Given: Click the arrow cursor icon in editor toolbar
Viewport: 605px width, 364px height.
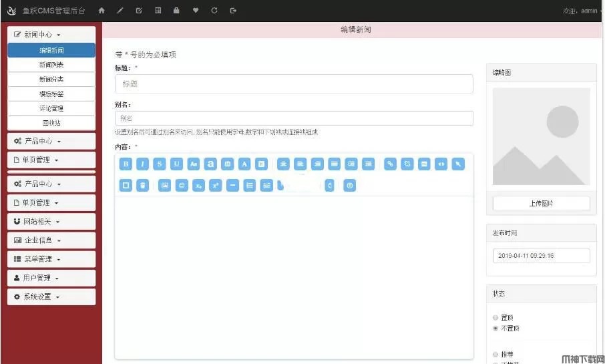Looking at the screenshot, I should (x=458, y=164).
